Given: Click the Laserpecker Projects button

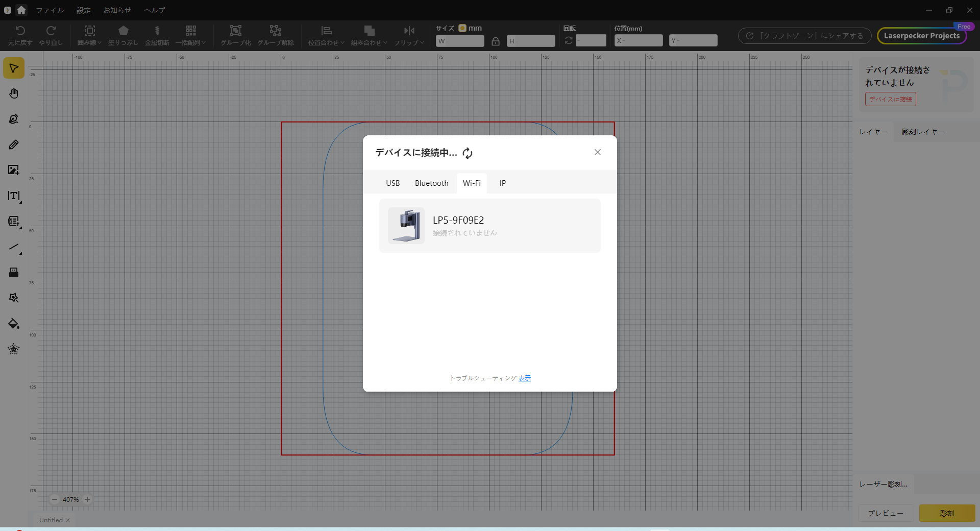Looking at the screenshot, I should [x=922, y=36].
